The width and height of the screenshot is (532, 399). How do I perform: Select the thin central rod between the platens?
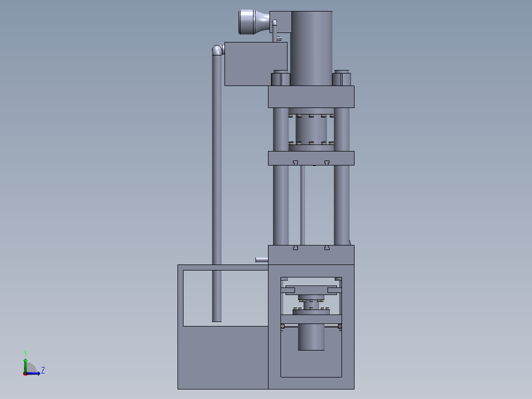(302, 205)
